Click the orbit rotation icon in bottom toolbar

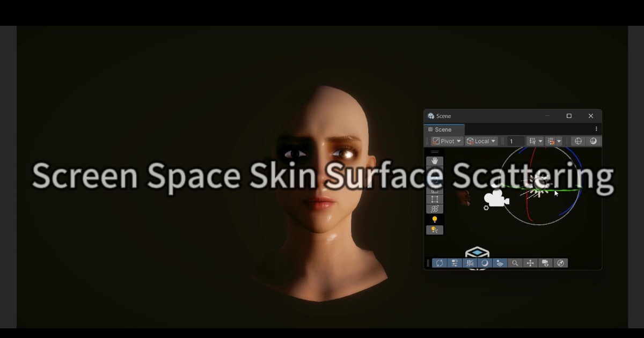tap(440, 263)
